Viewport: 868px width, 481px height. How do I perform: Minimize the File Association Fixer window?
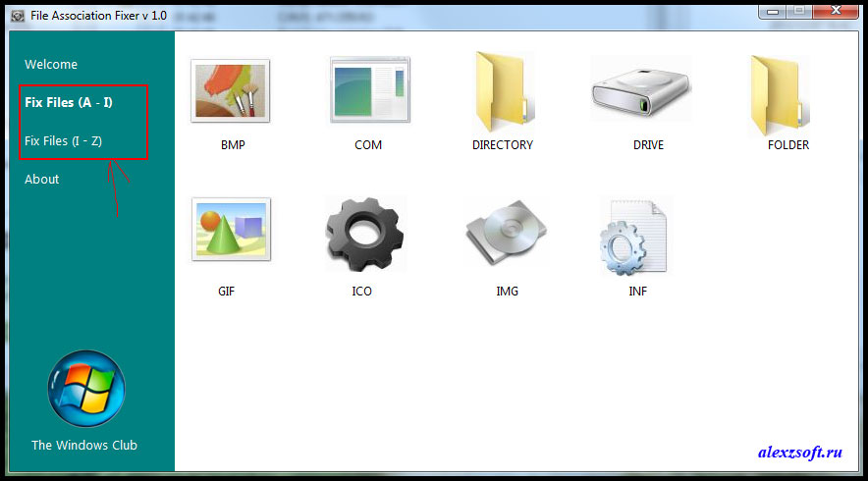coord(773,12)
